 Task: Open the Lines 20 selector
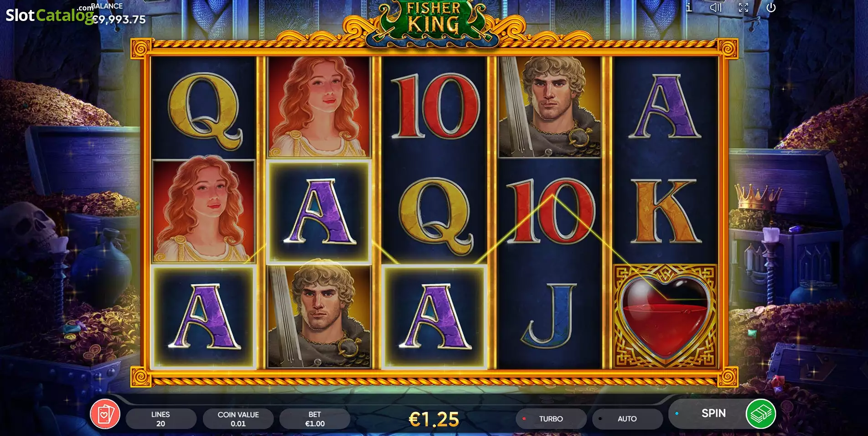pyautogui.click(x=160, y=419)
